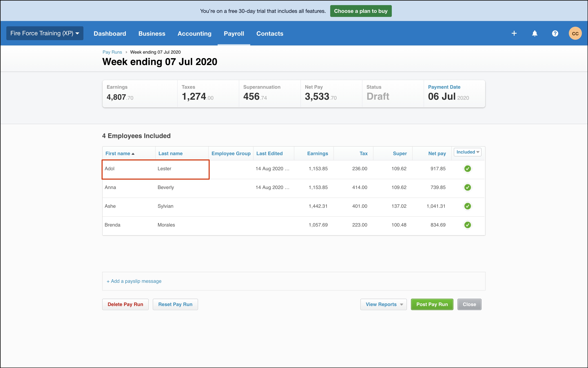The height and width of the screenshot is (368, 588).
Task: Click Delete Pay Run button
Action: click(125, 304)
